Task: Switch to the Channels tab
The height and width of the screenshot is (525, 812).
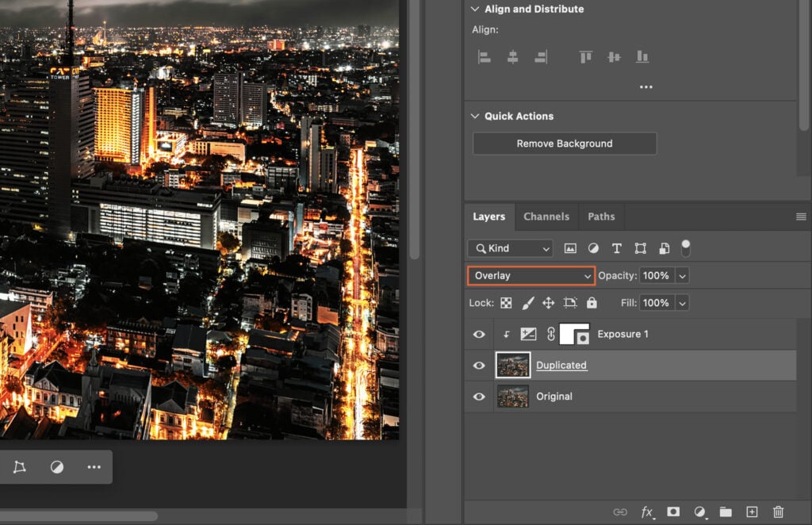Action: 546,216
